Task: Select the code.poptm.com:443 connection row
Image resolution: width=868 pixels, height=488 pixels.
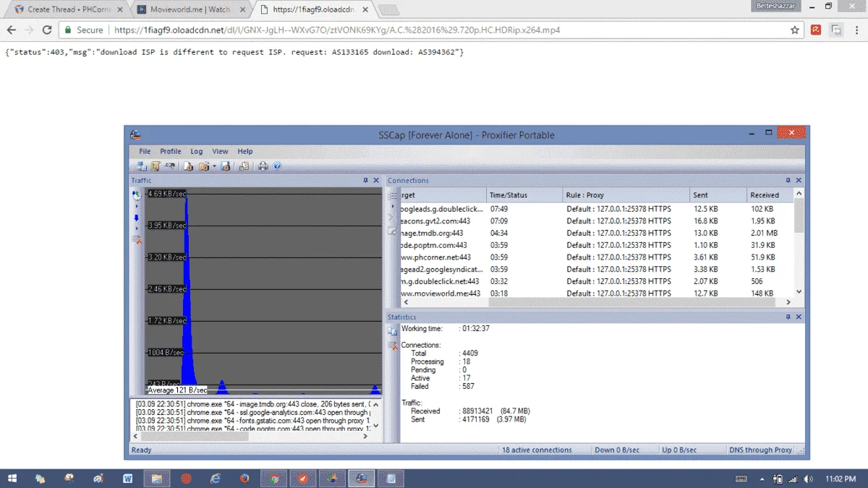Action: (597, 245)
